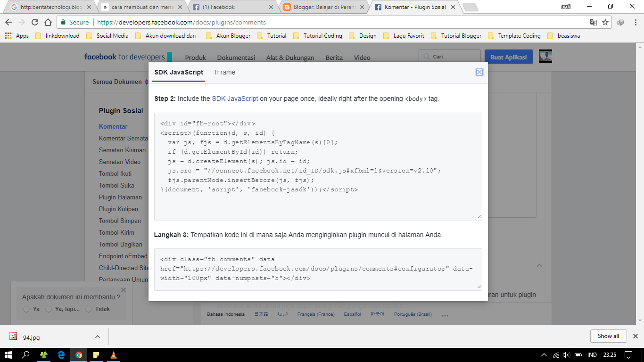Switch to the IFrame tab

click(225, 72)
